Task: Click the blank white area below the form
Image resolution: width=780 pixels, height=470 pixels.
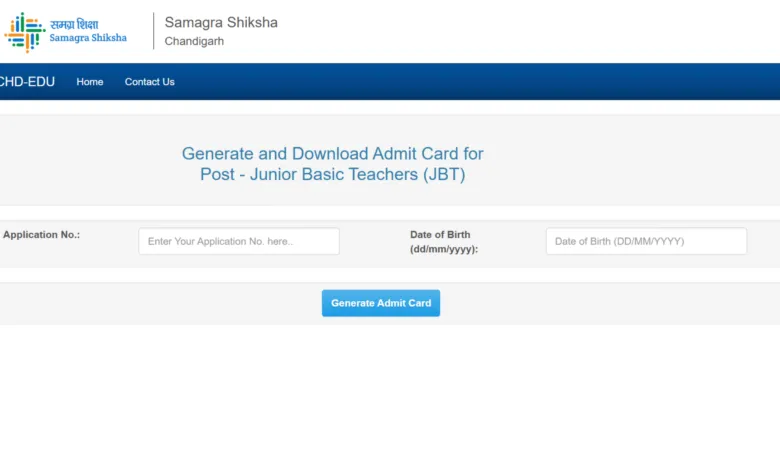Action: coord(390,400)
